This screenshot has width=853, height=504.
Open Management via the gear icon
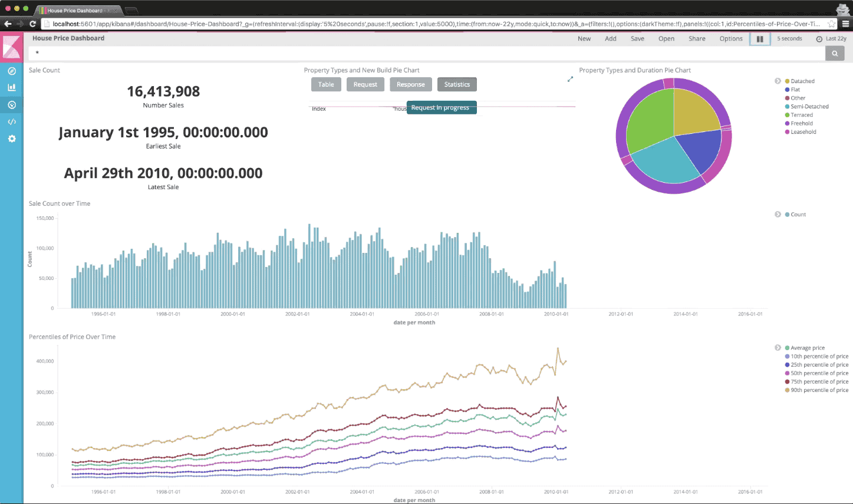click(x=12, y=139)
